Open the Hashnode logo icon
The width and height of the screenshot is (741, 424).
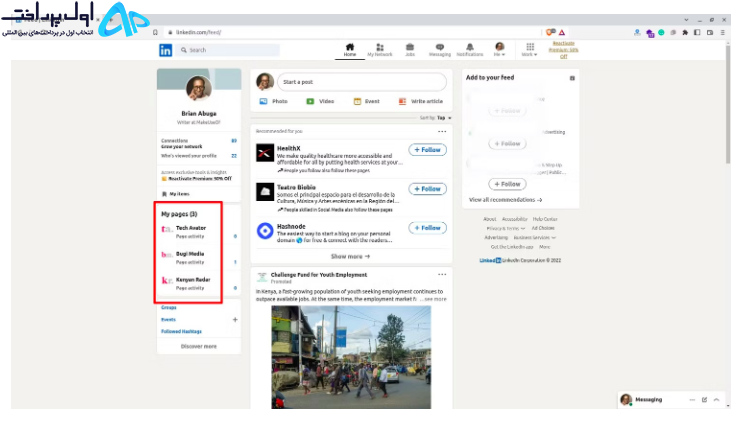pyautogui.click(x=265, y=231)
